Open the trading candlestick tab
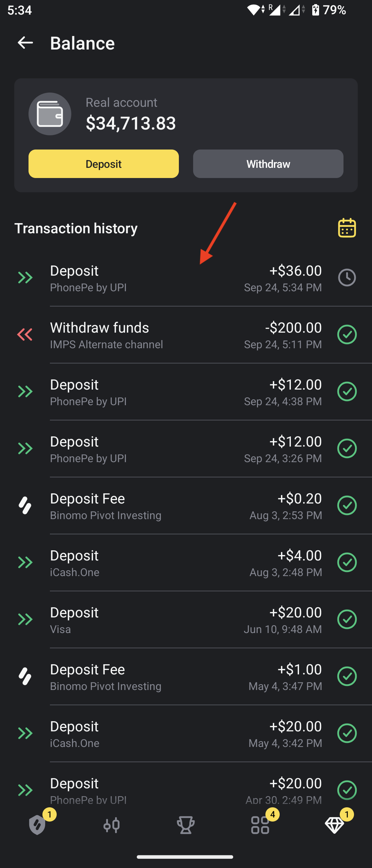Screen dimensions: 372x868 [112, 825]
